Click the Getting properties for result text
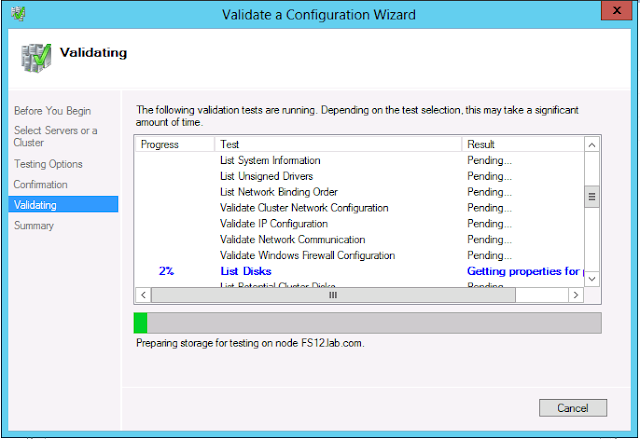The image size is (640, 439). [526, 271]
